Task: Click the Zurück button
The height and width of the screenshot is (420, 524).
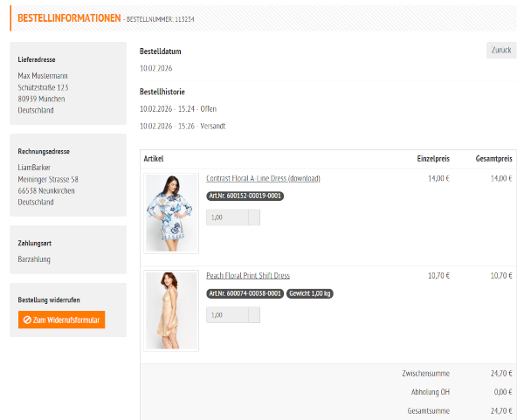Action: tap(500, 50)
